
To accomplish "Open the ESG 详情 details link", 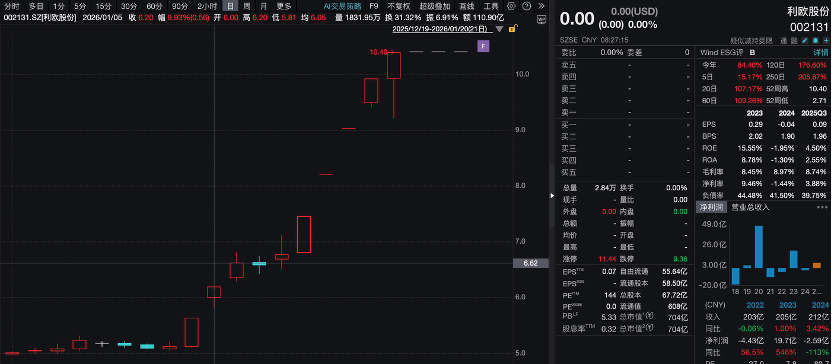I will pos(820,53).
